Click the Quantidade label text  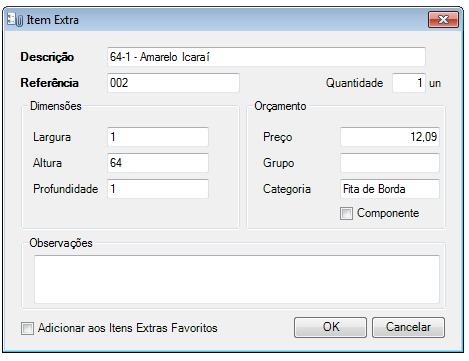tap(354, 83)
